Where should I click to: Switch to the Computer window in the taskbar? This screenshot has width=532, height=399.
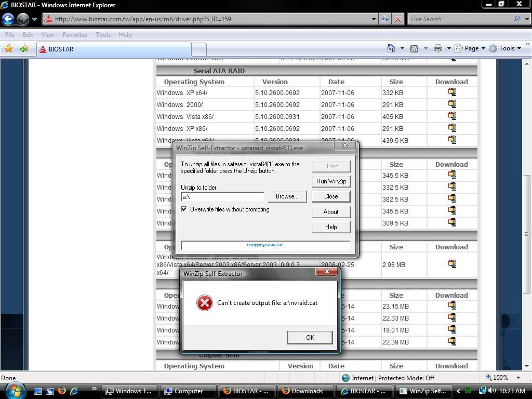click(188, 391)
